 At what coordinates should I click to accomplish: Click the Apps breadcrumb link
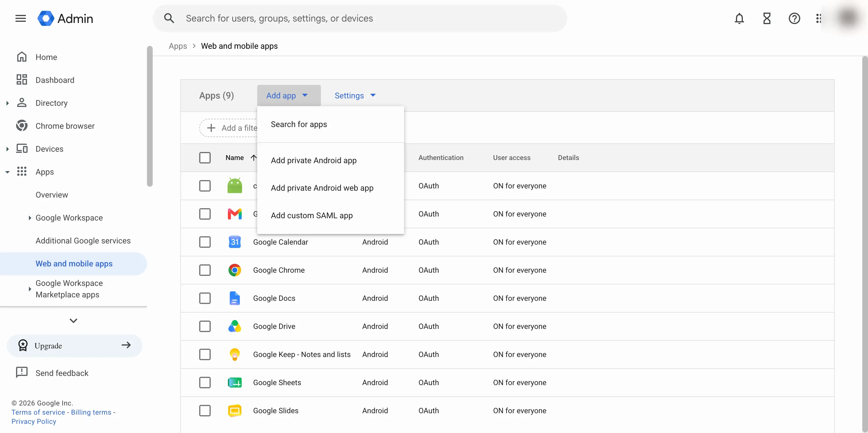coord(178,46)
